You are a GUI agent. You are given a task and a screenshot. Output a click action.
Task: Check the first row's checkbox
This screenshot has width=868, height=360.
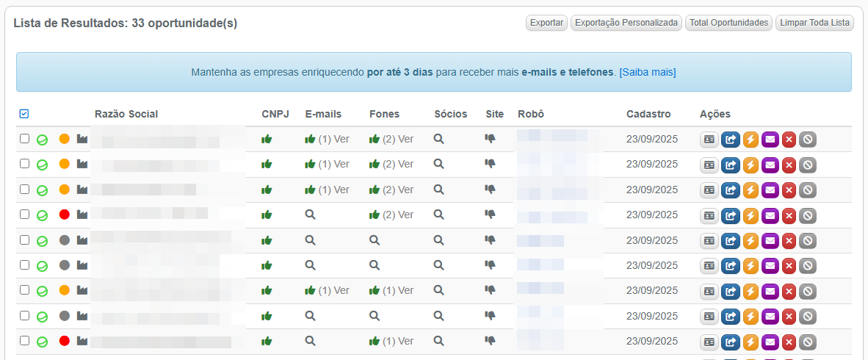(24, 139)
